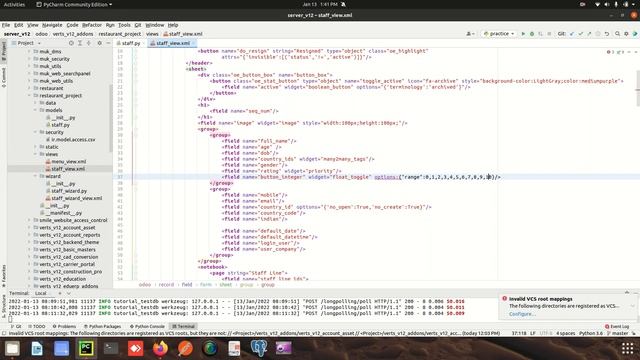Update project from Git
This screenshot has height=360, width=640.
(572, 34)
